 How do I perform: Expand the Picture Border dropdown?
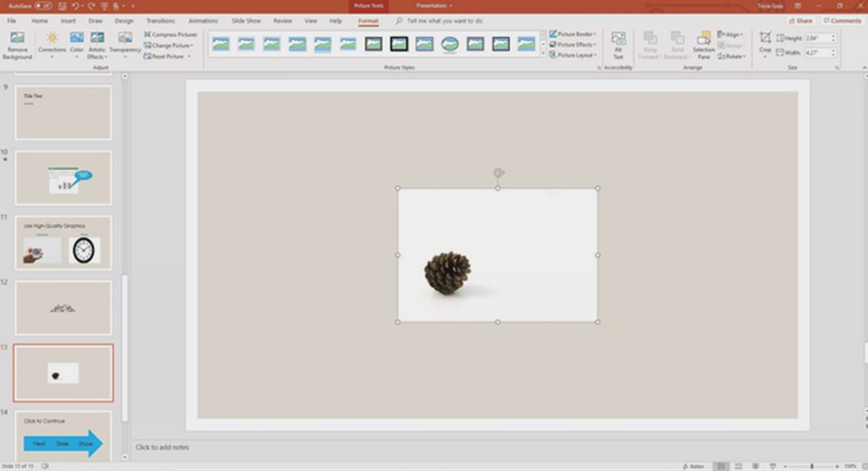(x=573, y=34)
